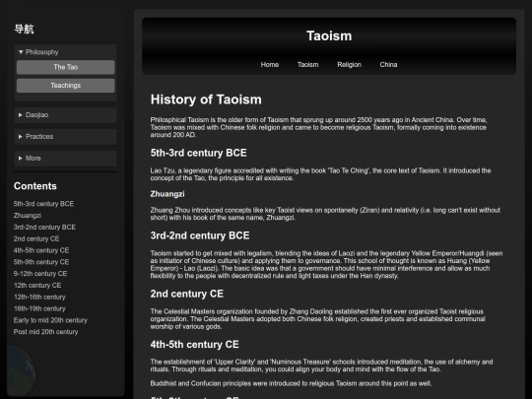The width and height of the screenshot is (532, 399).
Task: Jump to 3rd-2nd century BCE in Contents
Action: pyautogui.click(x=44, y=227)
